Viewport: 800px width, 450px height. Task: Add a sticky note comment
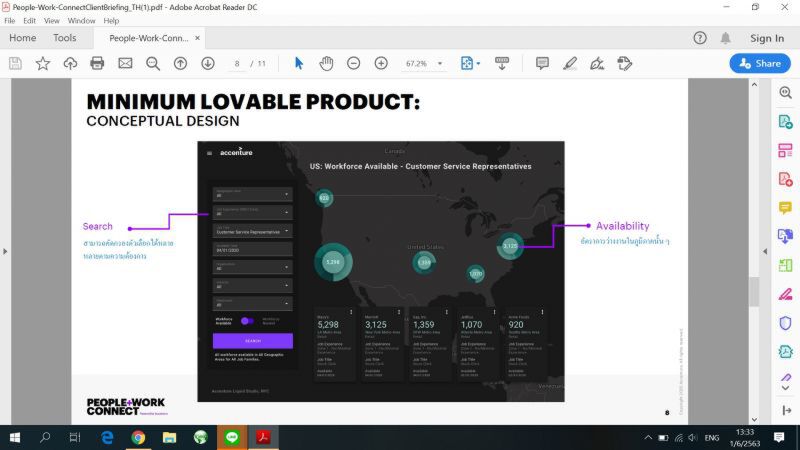click(542, 63)
